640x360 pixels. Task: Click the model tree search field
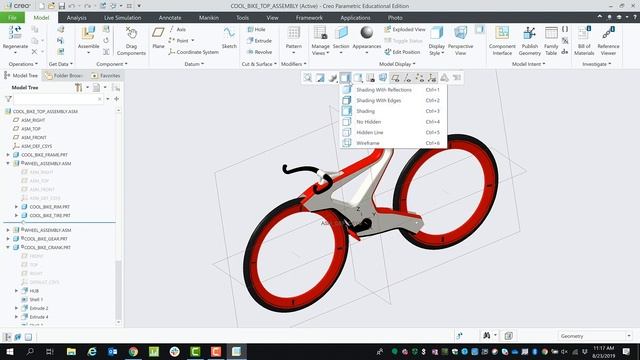pos(58,99)
